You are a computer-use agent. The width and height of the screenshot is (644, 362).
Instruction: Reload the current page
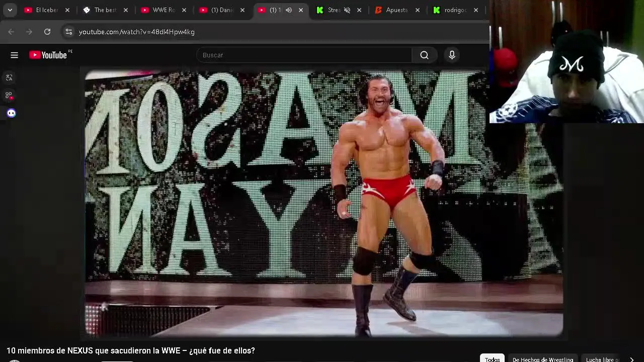point(47,32)
